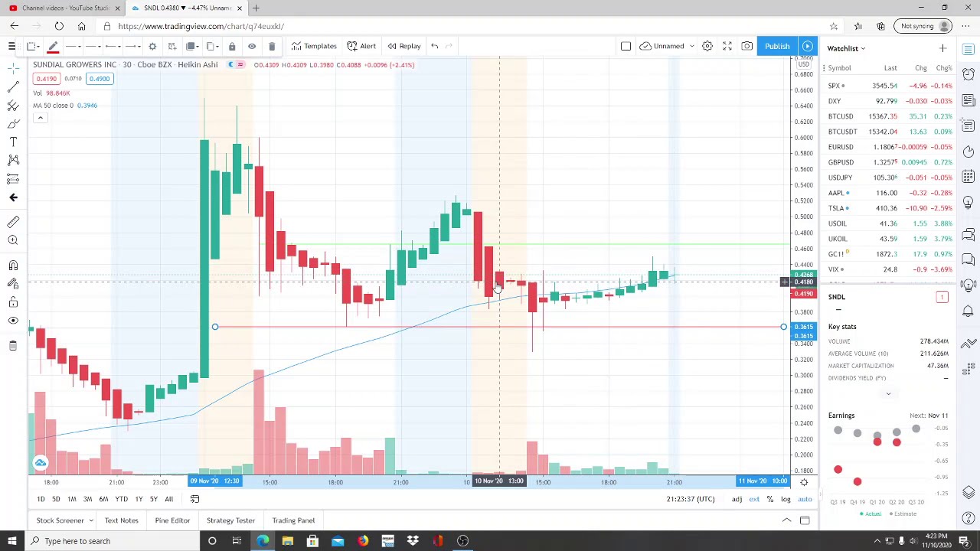Take a chart snapshot with camera icon
The width and height of the screenshot is (980, 551).
746,46
